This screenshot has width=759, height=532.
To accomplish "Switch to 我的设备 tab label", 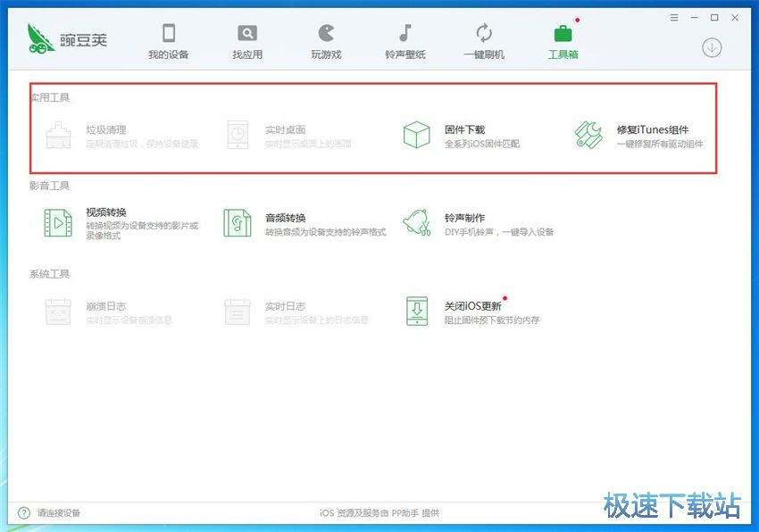I will click(x=169, y=54).
